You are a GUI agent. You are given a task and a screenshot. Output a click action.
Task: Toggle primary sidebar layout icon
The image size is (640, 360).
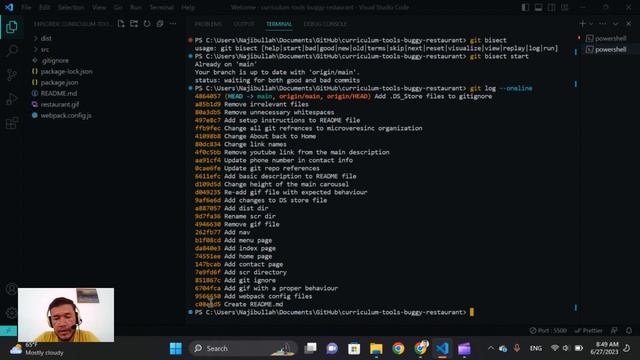tap(525, 7)
